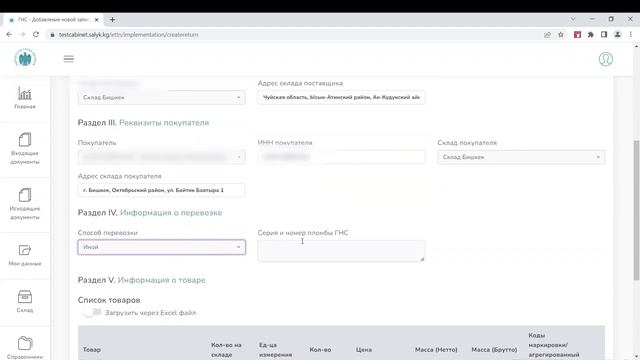Click the browser address bar URL
Image resolution: width=640 pixels, height=360 pixels.
coord(129,35)
